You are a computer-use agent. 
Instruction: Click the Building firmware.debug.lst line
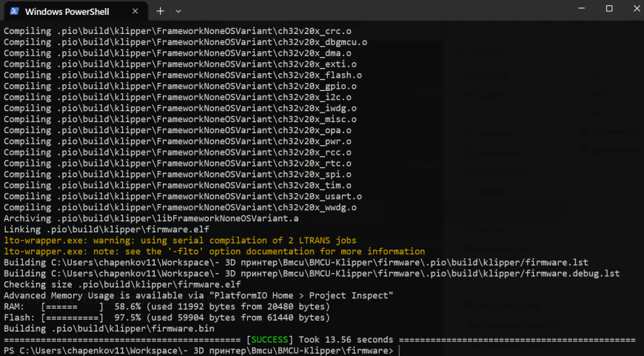point(312,273)
